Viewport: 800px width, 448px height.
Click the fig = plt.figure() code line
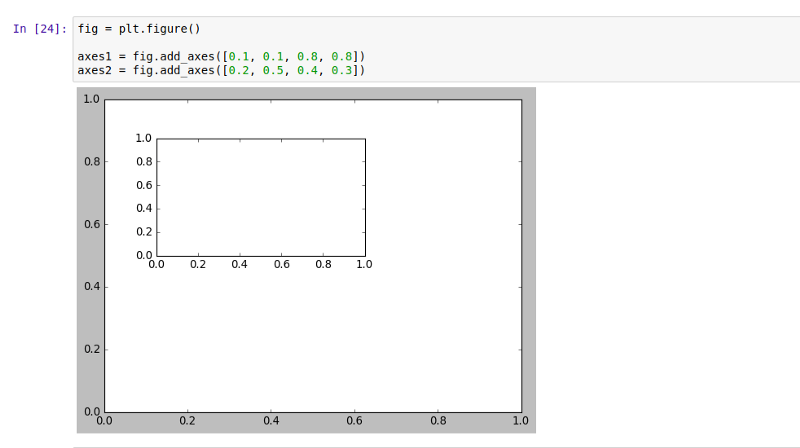[x=139, y=29]
